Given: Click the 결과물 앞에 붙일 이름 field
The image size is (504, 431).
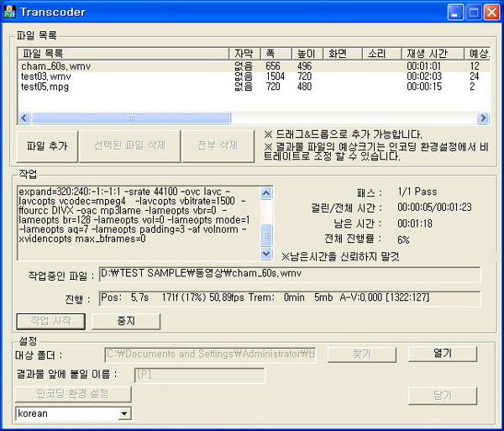Looking at the screenshot, I should click(199, 375).
